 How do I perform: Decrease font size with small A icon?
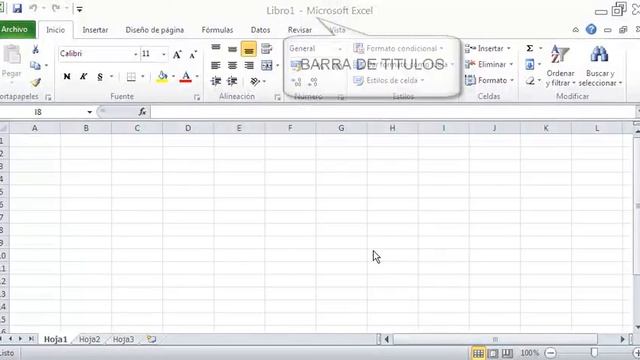[193, 54]
